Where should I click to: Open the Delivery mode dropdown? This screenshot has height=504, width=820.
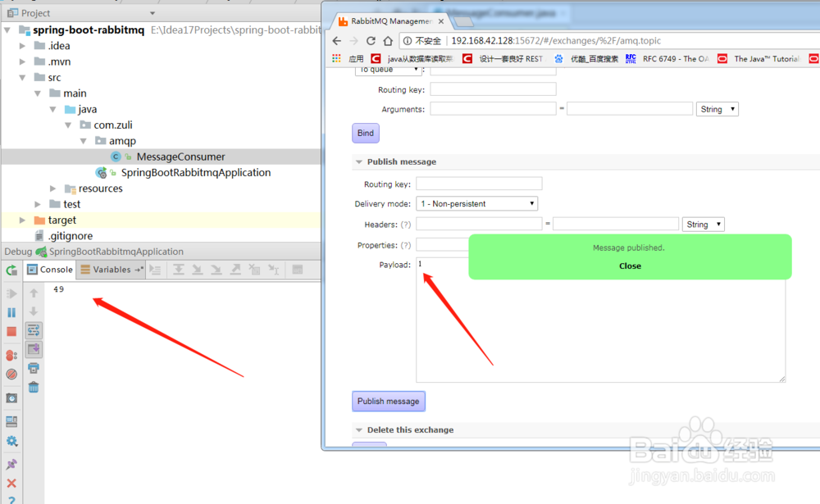click(477, 203)
